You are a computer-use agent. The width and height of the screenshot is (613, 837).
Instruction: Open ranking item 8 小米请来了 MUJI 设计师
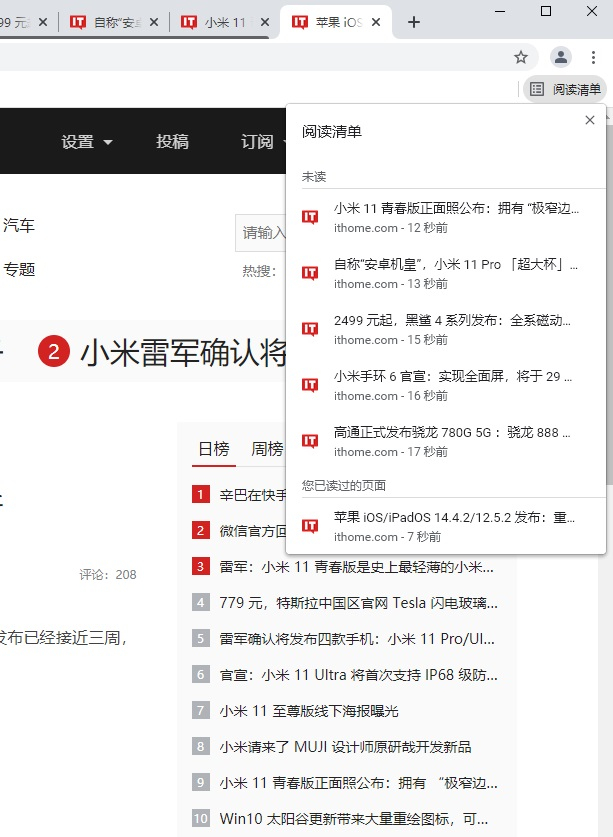click(x=345, y=747)
